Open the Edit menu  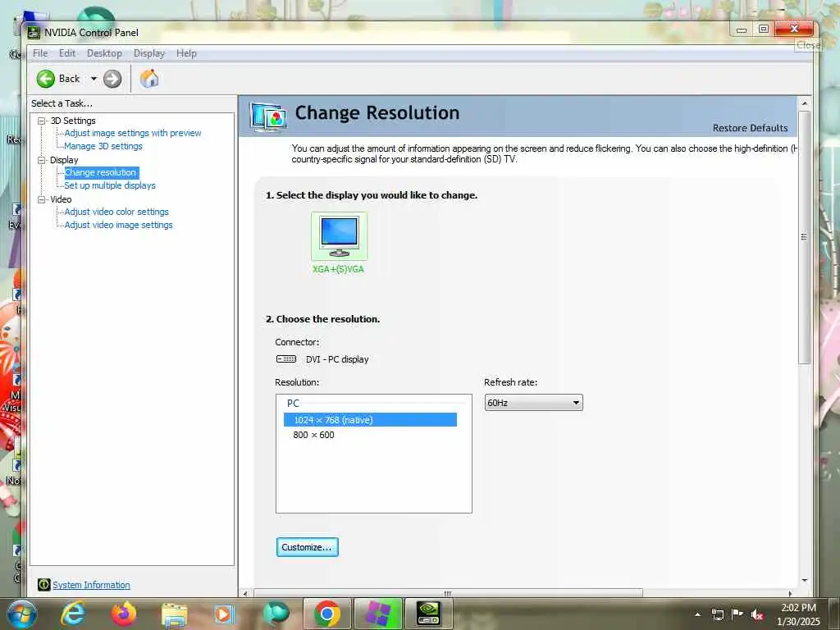pos(67,53)
